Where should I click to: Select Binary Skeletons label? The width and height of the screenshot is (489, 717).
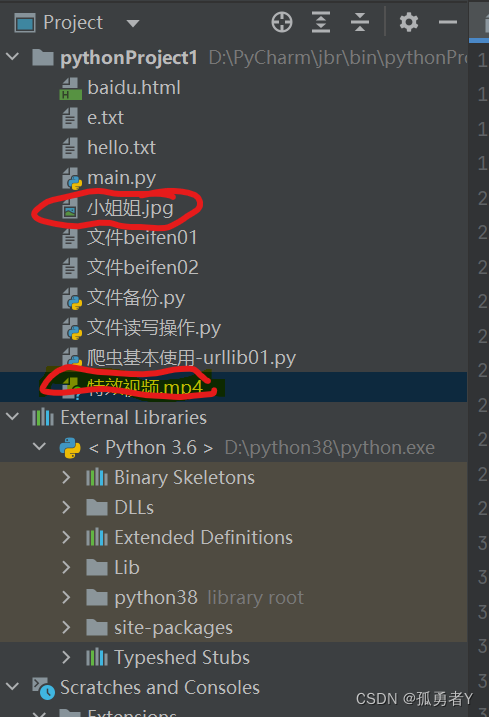(184, 478)
